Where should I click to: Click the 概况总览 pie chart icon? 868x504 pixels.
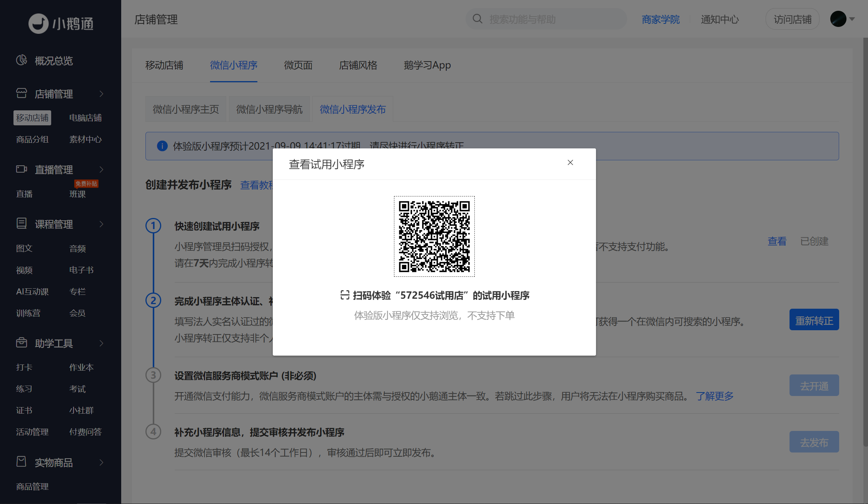point(22,60)
